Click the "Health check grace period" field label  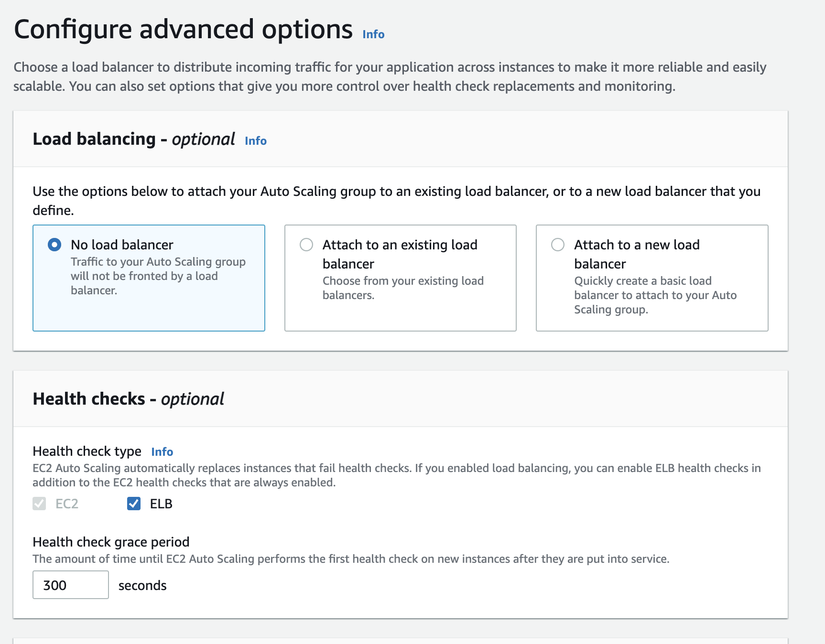tap(111, 542)
